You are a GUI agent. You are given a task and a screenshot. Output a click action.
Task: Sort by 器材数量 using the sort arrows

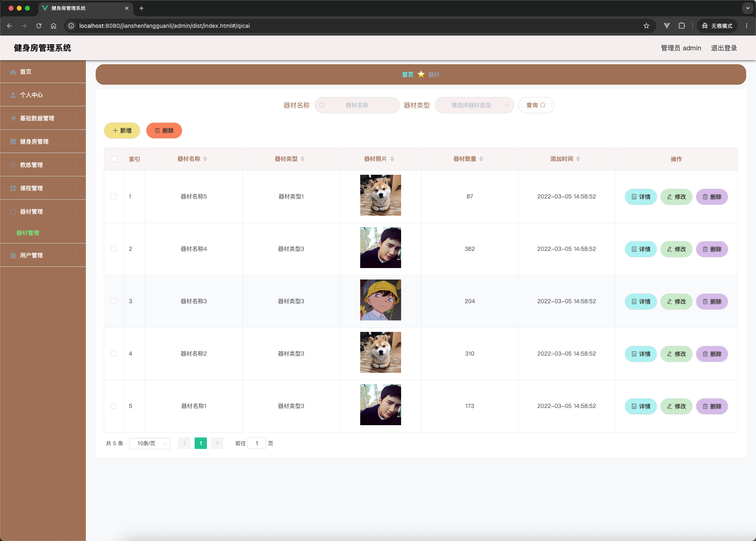(481, 159)
